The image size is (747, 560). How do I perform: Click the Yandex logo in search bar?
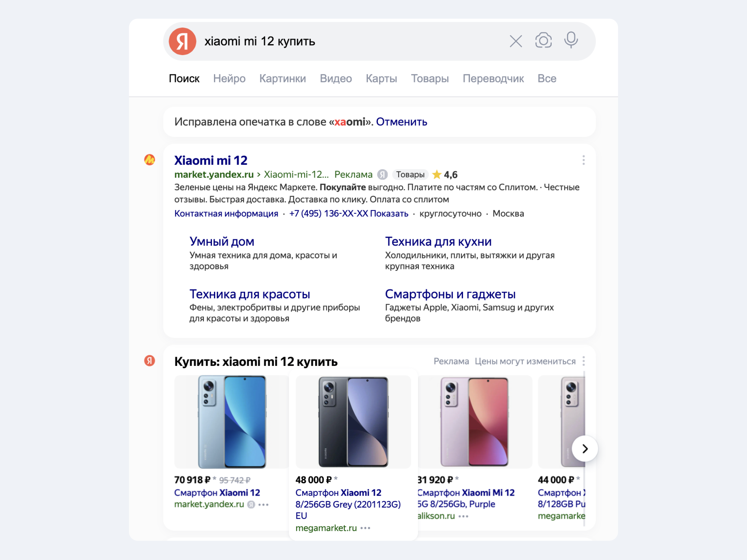[x=182, y=41]
